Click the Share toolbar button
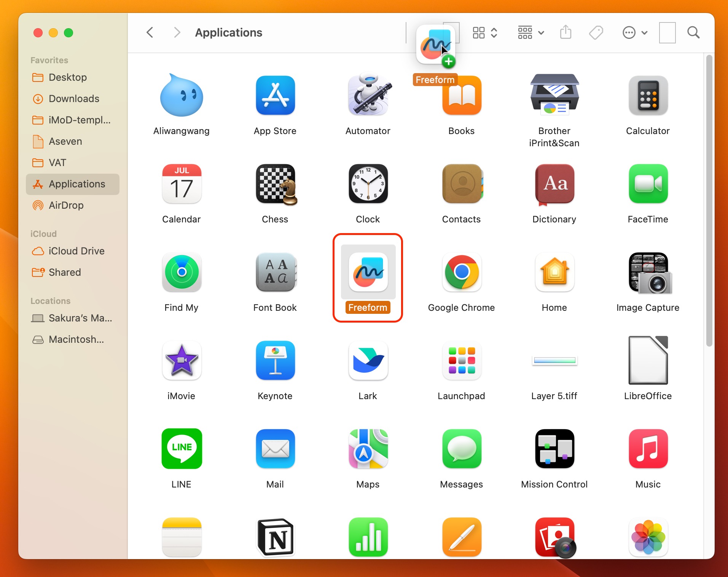The image size is (728, 577). point(566,33)
